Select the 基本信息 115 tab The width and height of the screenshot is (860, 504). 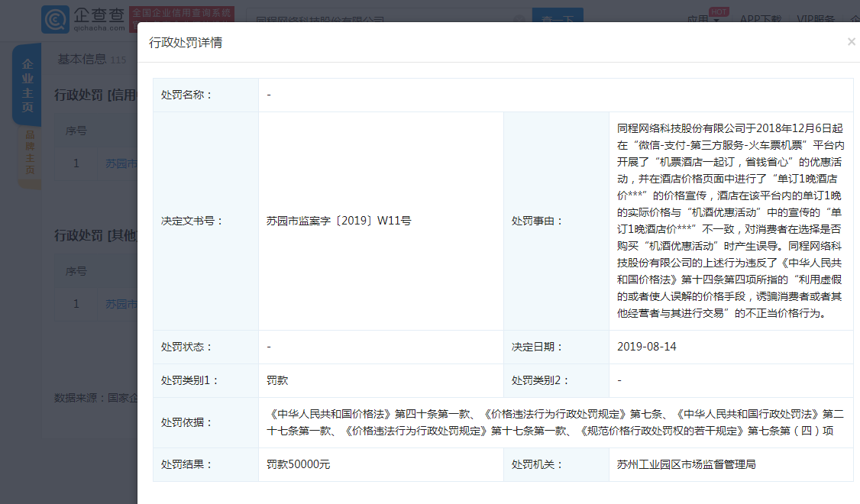(x=92, y=60)
